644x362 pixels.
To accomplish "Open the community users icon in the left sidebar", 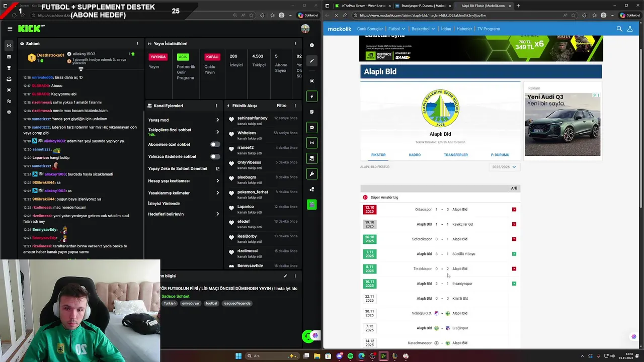I will 9,101.
